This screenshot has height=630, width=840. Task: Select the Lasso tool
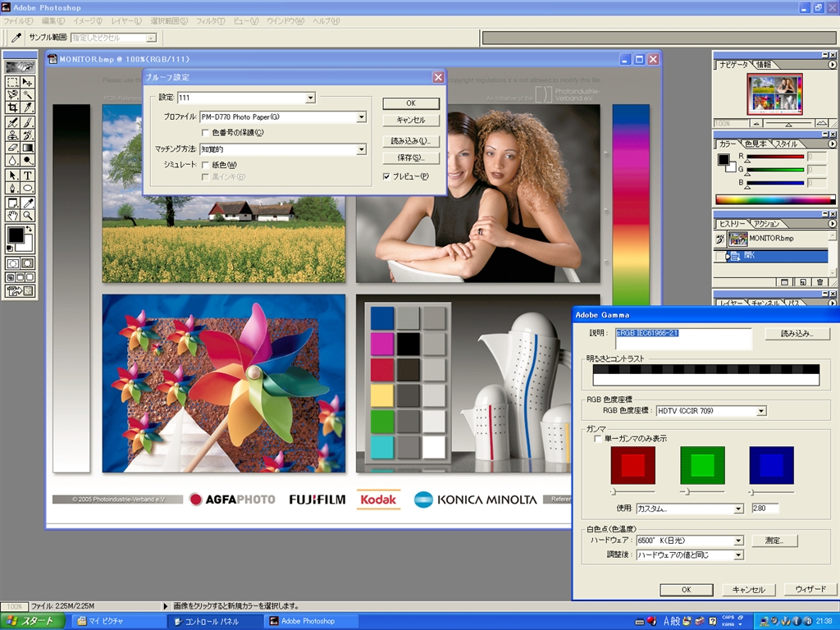(x=12, y=95)
